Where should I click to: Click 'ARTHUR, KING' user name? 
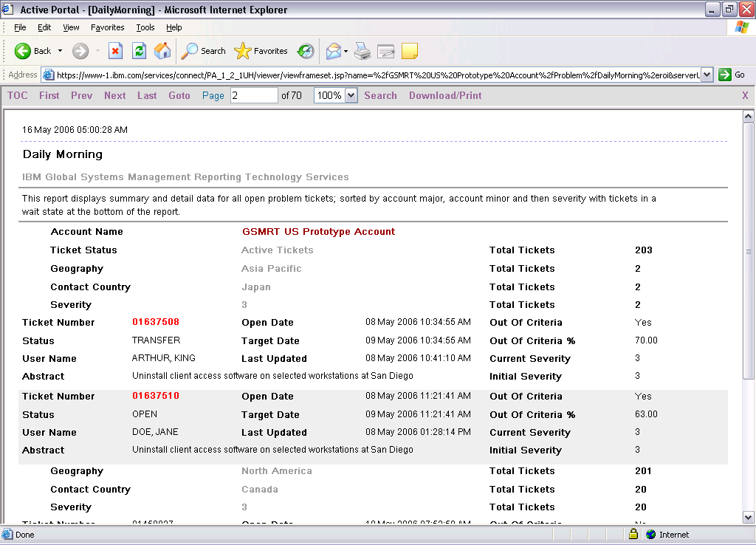pyautogui.click(x=163, y=358)
